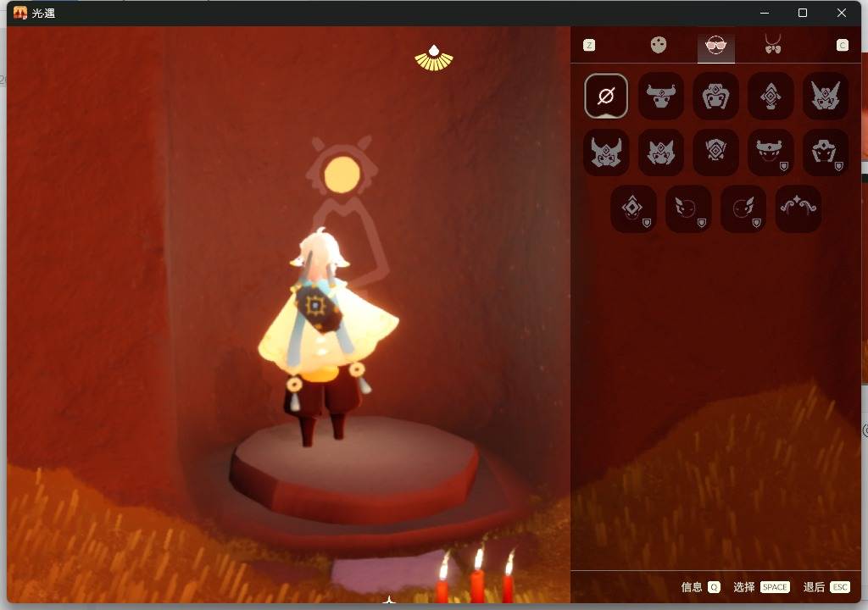Equip the shield-shaped diamond mask in second row
The image size is (868, 610).
pyautogui.click(x=715, y=152)
